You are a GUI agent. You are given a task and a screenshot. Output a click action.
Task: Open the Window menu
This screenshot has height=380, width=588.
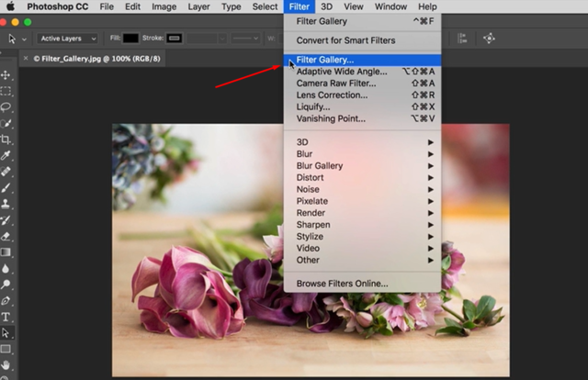tap(390, 6)
